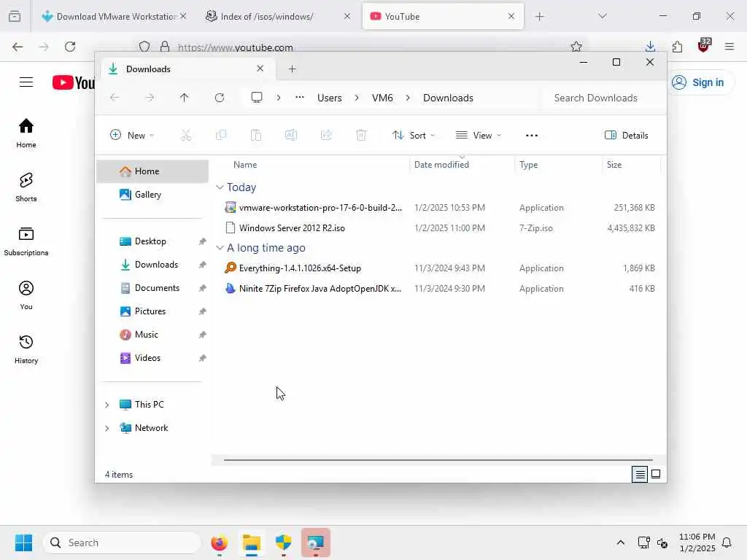Open YouTube guide hamburger menu
Viewport: 747px width, 560px height.
tap(26, 82)
